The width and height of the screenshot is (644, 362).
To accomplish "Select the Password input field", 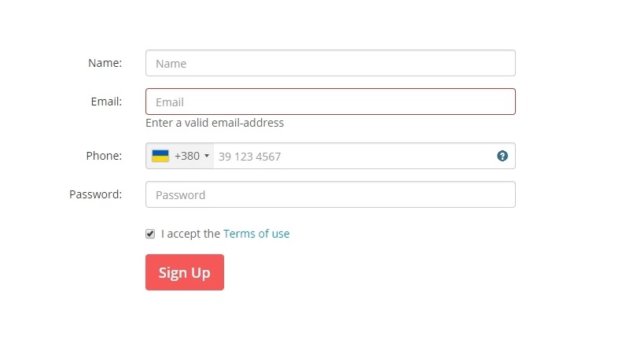I will click(x=330, y=194).
